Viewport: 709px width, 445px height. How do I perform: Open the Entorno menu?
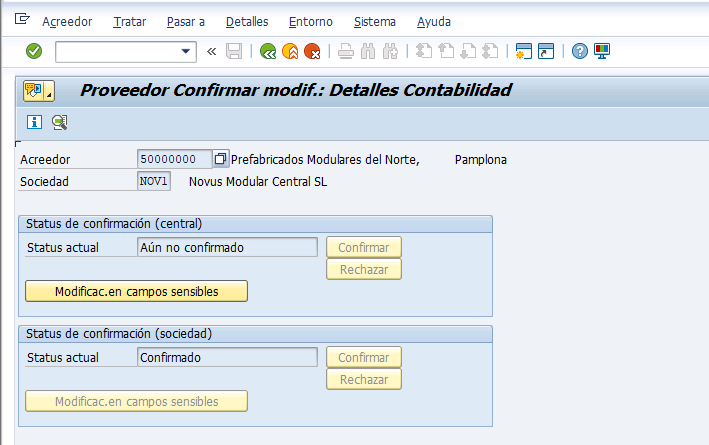click(x=311, y=22)
